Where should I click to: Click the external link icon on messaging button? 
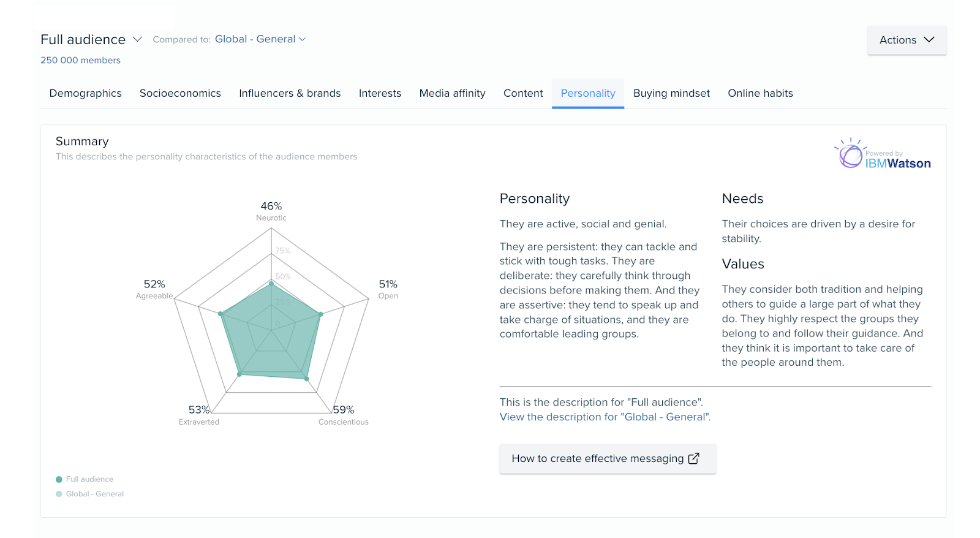click(x=693, y=458)
